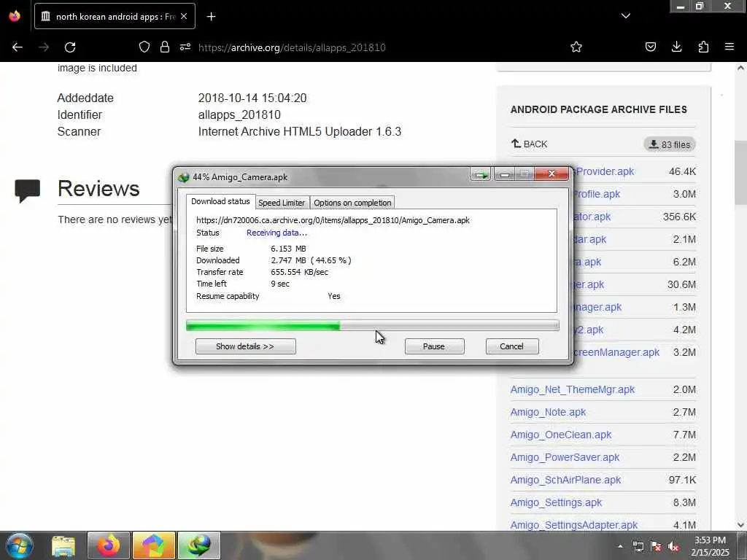Bookmark this page with the star icon
The height and width of the screenshot is (560, 747).
coord(576,47)
